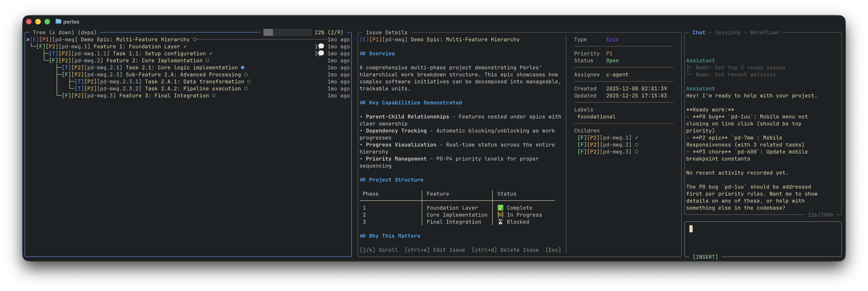
Task: Click the 22% tree progress bar
Action: click(x=287, y=32)
